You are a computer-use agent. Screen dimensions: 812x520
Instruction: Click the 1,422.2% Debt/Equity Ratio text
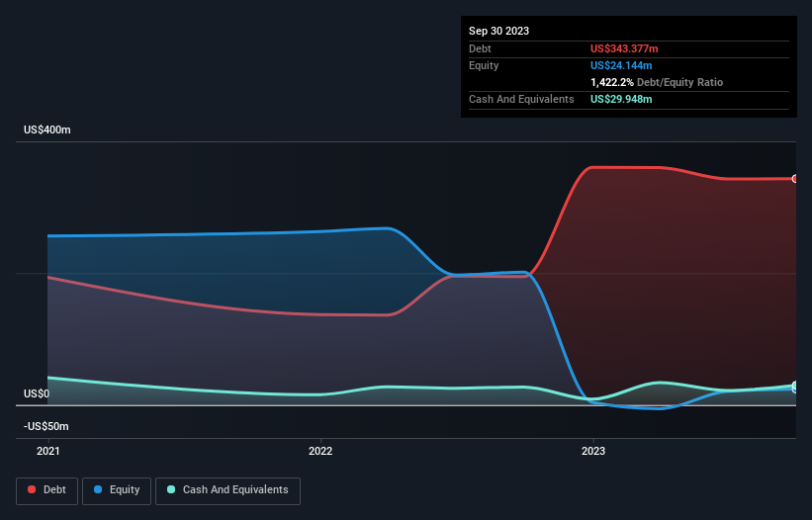657,82
